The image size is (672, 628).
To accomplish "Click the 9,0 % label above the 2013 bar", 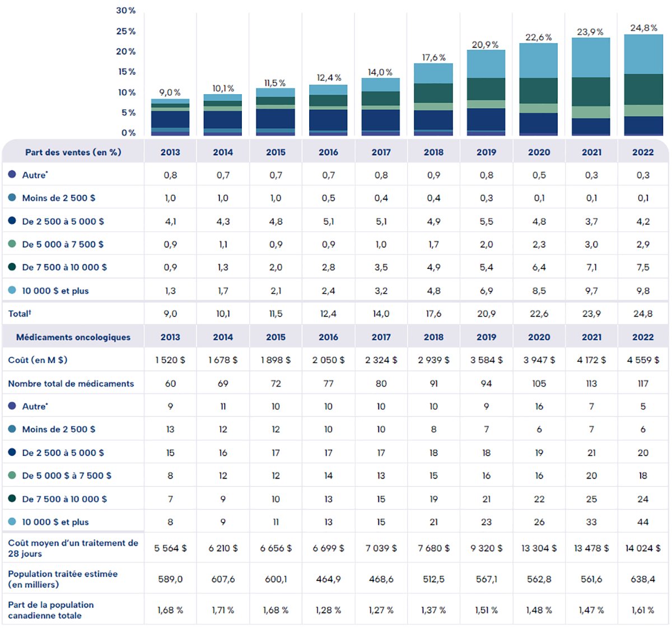I will click(170, 92).
